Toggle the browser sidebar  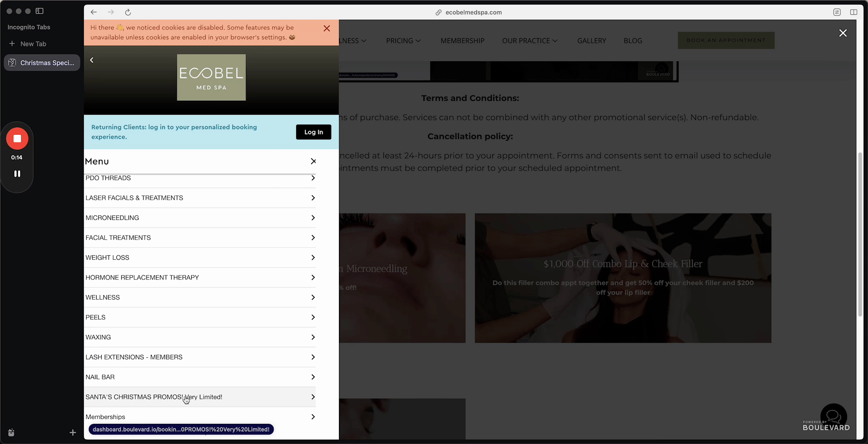(39, 11)
